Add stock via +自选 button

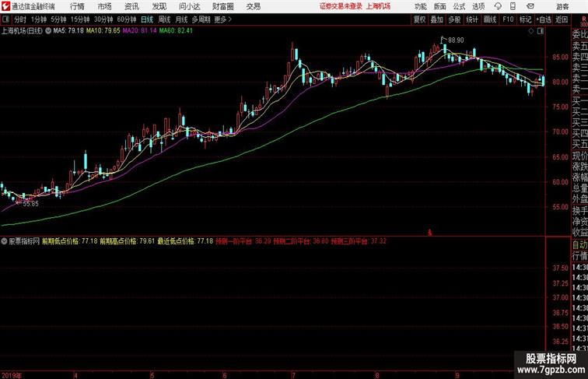544,19
